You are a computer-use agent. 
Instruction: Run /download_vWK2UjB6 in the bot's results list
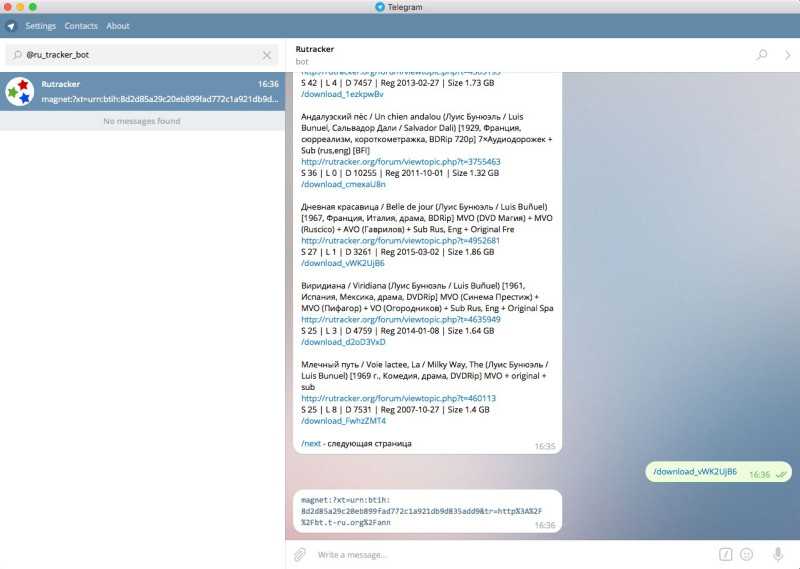click(343, 263)
